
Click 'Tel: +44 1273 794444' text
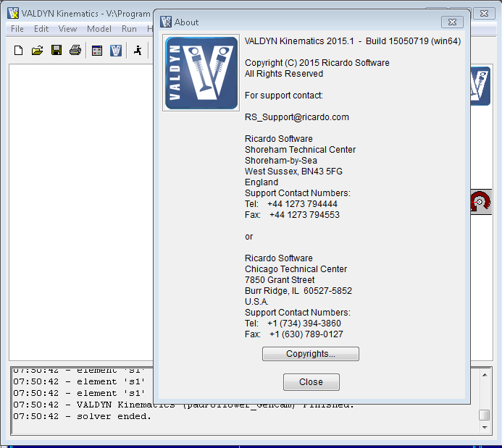[x=291, y=204]
